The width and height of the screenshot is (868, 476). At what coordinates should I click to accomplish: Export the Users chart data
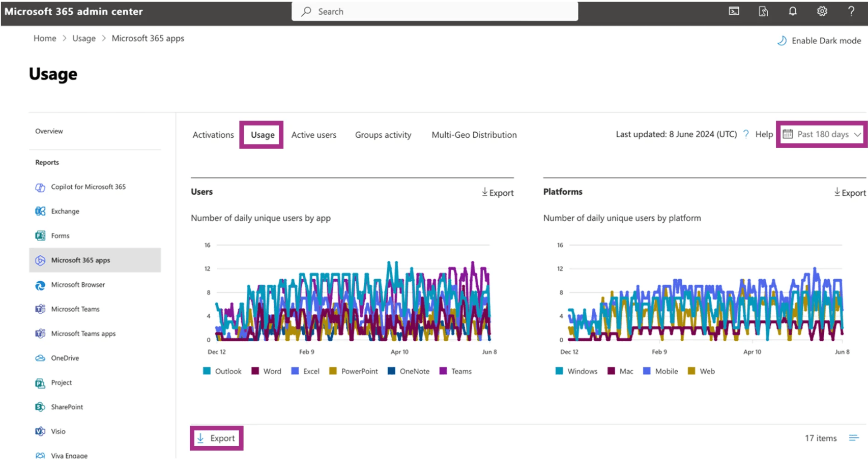click(498, 193)
